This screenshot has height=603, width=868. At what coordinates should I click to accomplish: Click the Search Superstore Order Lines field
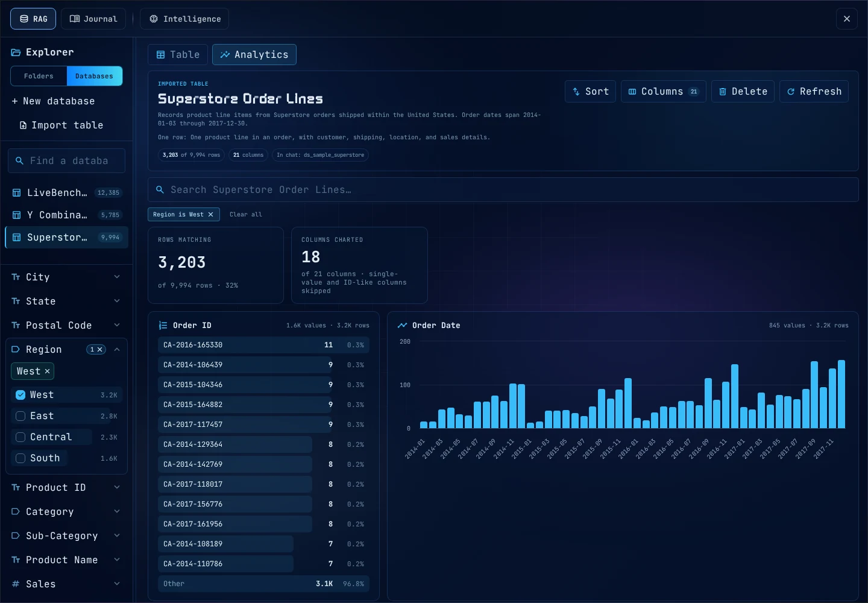click(x=503, y=190)
